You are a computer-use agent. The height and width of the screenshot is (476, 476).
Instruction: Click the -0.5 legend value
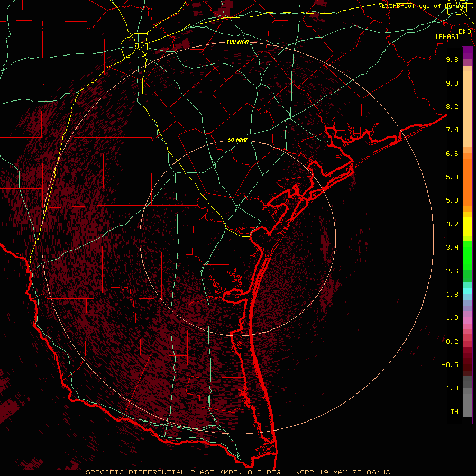tap(450, 365)
